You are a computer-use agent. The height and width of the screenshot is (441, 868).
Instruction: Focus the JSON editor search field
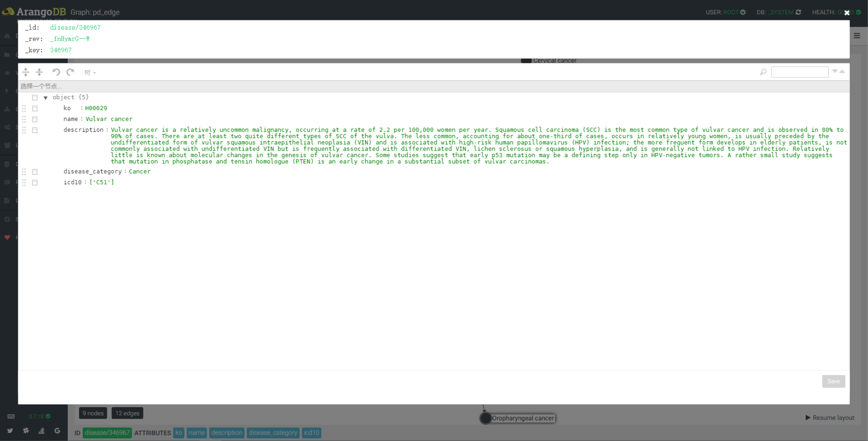click(x=800, y=72)
